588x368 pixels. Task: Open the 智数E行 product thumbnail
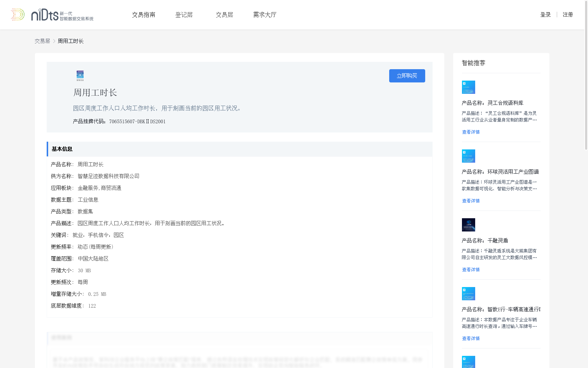(469, 294)
